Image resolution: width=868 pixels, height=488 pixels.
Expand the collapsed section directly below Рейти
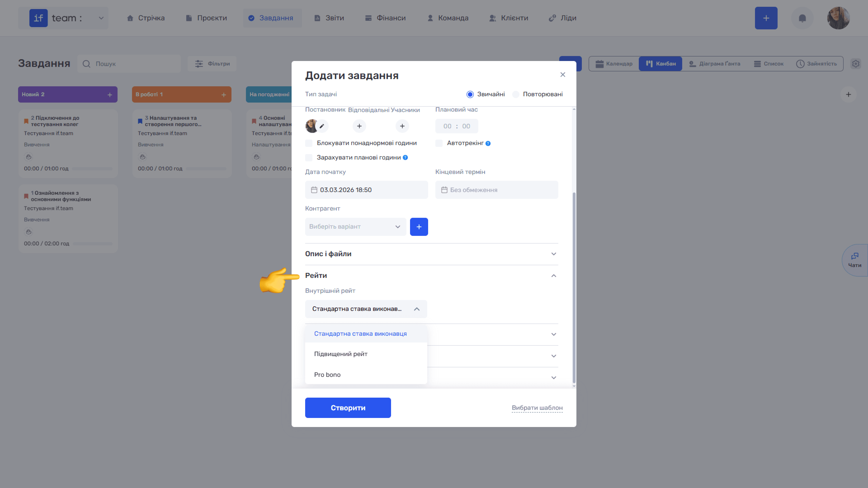[x=554, y=334]
